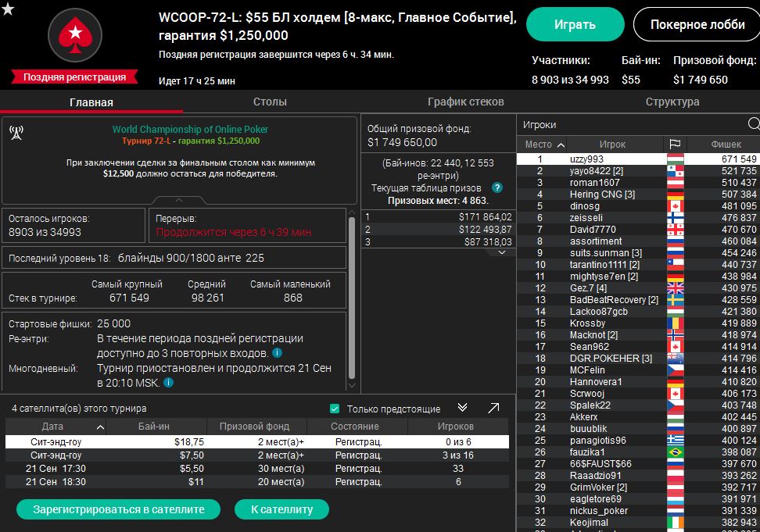Collapse the tournament description panel with the up chevron
760x532 pixels.
tap(179, 200)
